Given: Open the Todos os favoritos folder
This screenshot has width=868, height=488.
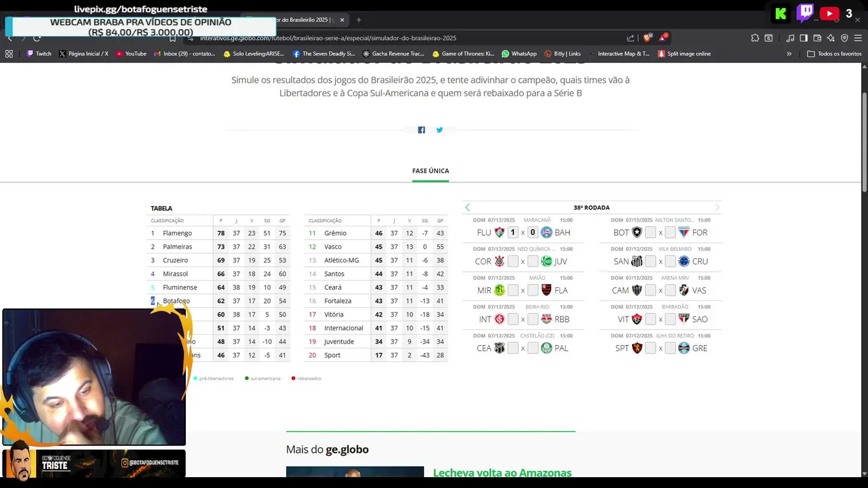Looking at the screenshot, I should pos(834,54).
